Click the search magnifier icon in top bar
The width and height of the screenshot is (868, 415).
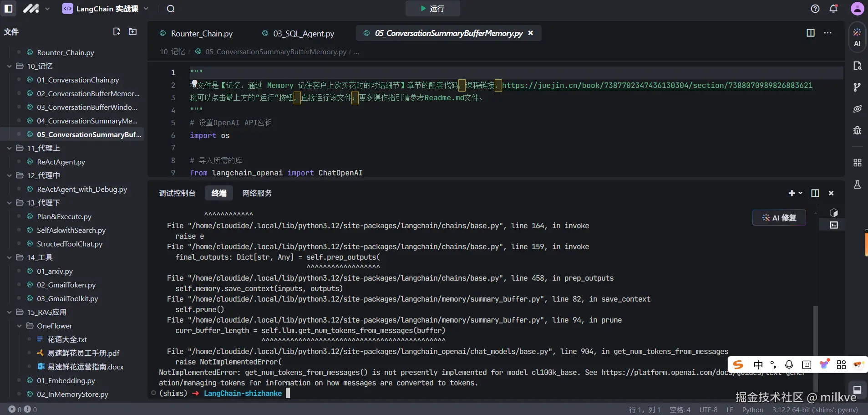(x=171, y=9)
